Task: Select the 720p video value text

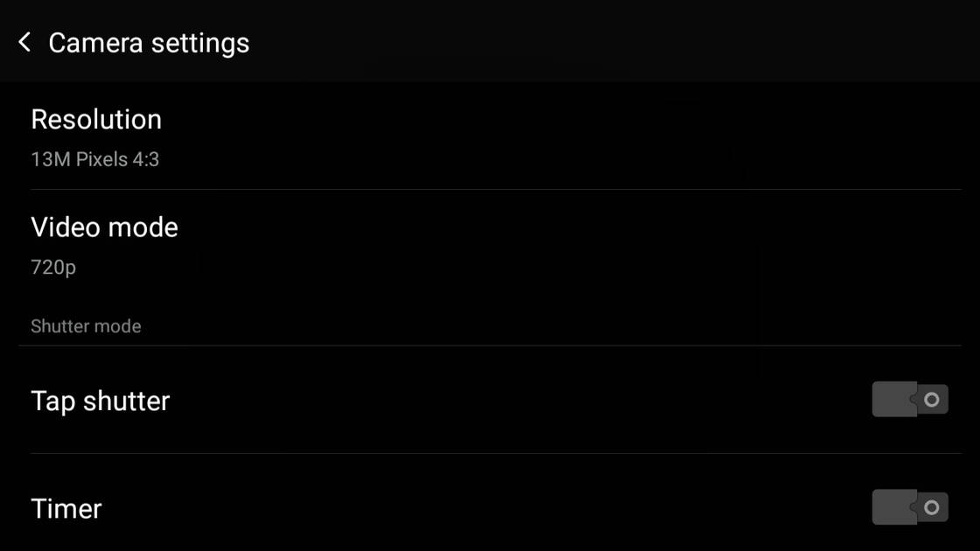Action: coord(53,267)
